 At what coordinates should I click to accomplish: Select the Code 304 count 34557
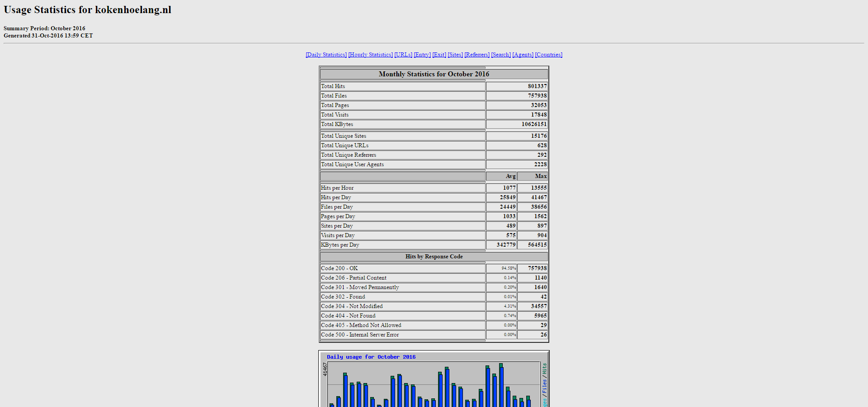[x=538, y=306]
